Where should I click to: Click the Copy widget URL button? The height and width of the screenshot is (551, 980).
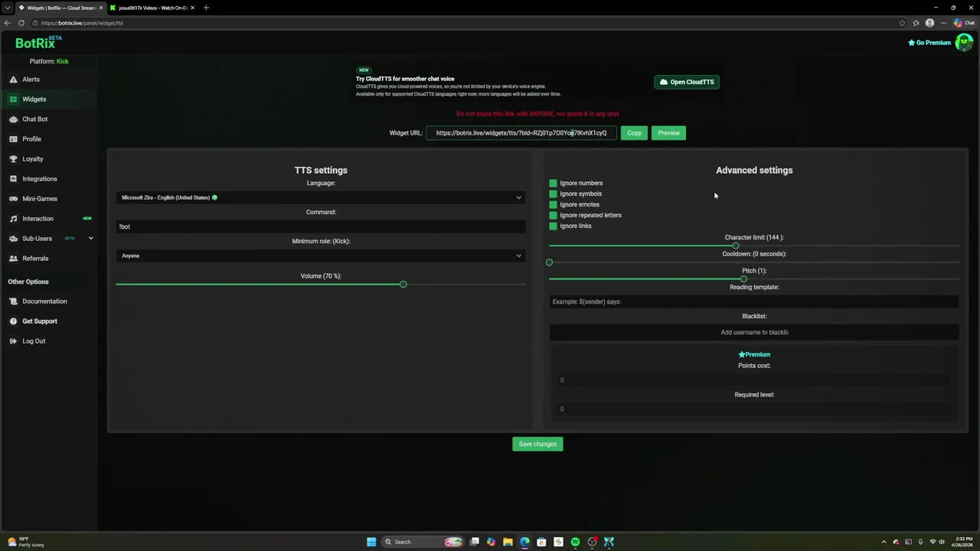pyautogui.click(x=634, y=133)
